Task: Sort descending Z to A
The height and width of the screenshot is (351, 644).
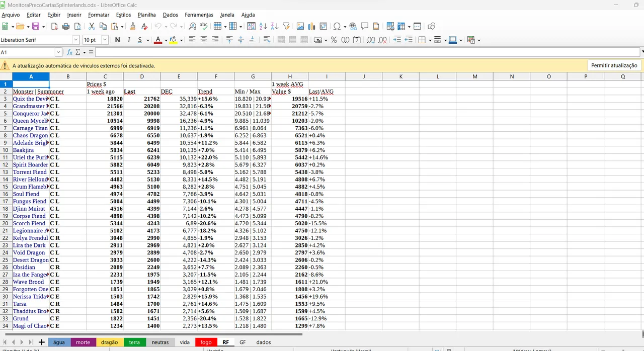Action: pos(275,26)
